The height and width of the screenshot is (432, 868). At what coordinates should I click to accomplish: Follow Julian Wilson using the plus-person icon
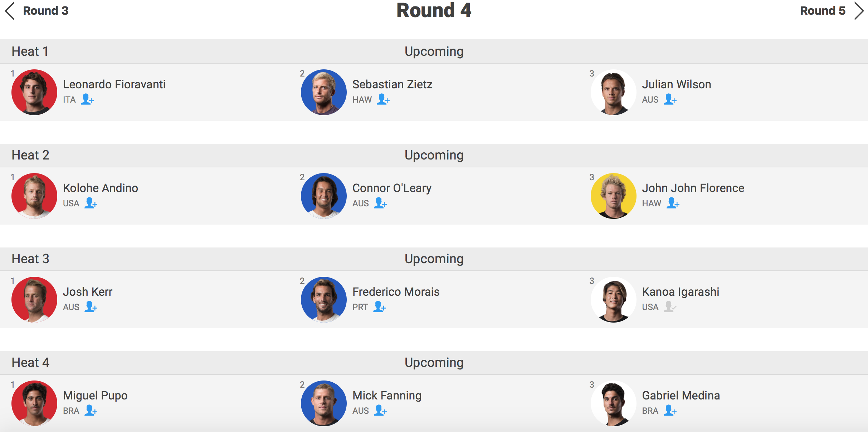point(670,99)
